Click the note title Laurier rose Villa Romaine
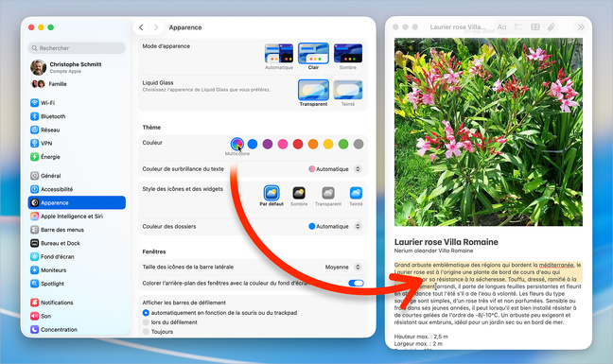The height and width of the screenshot is (364, 613). point(447,242)
